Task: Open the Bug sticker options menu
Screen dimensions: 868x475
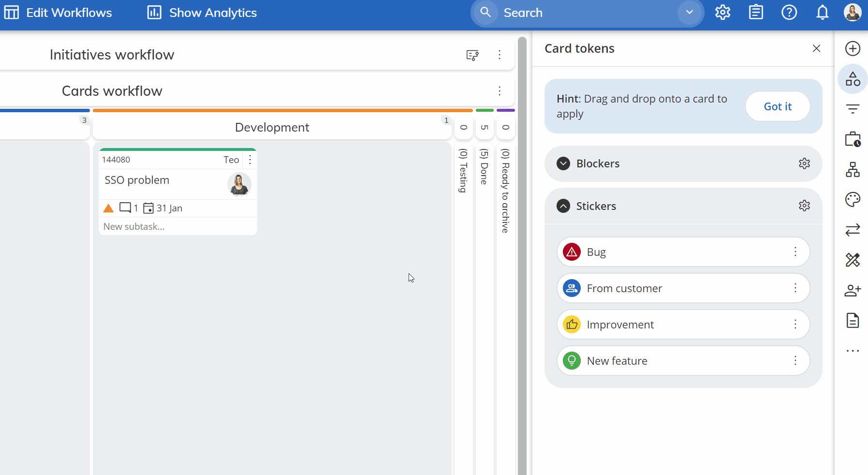Action: pos(796,252)
